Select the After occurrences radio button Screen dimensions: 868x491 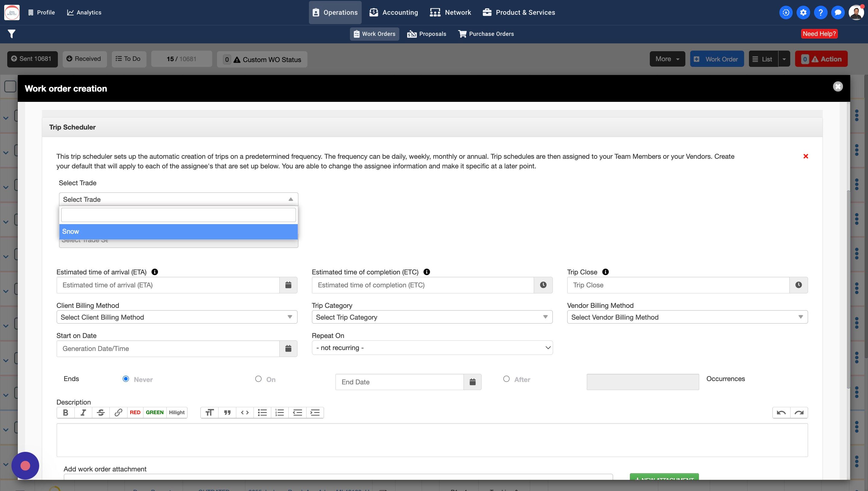pos(506,379)
